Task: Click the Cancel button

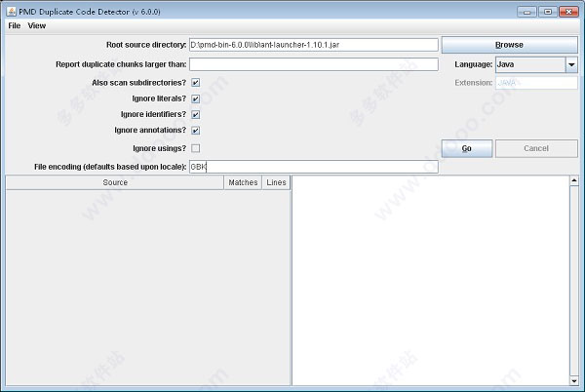Action: pyautogui.click(x=536, y=148)
